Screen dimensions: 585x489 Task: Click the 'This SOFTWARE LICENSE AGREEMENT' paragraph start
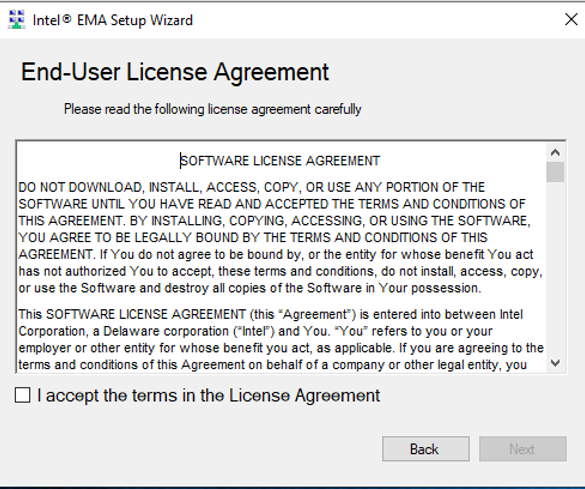click(132, 314)
